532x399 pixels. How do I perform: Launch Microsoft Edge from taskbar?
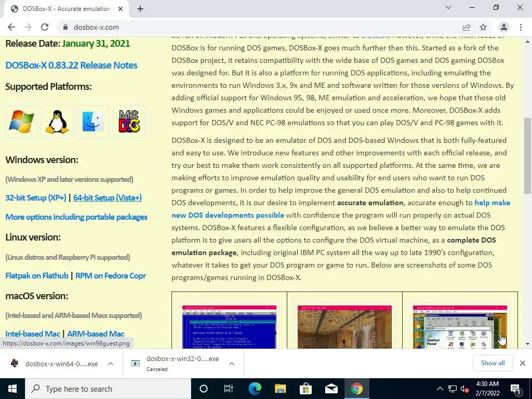tap(255, 389)
